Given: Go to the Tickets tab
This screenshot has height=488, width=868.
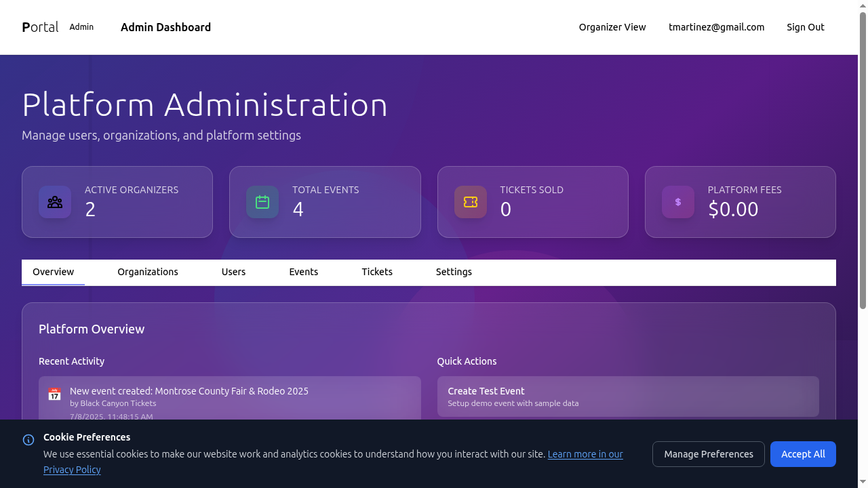Looking at the screenshot, I should point(377,272).
